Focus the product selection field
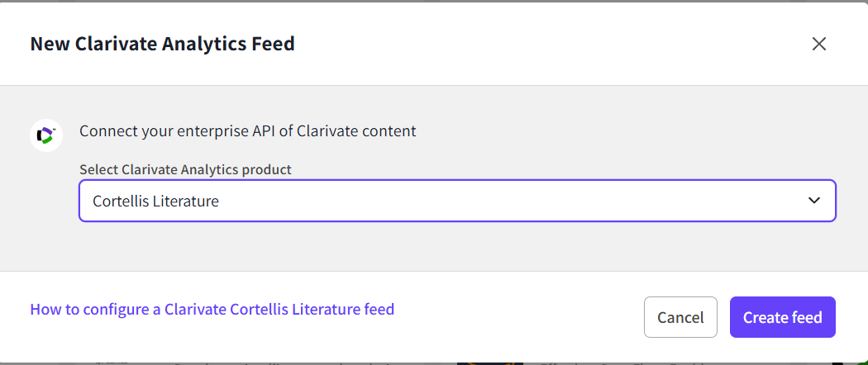The height and width of the screenshot is (365, 868). tap(457, 201)
